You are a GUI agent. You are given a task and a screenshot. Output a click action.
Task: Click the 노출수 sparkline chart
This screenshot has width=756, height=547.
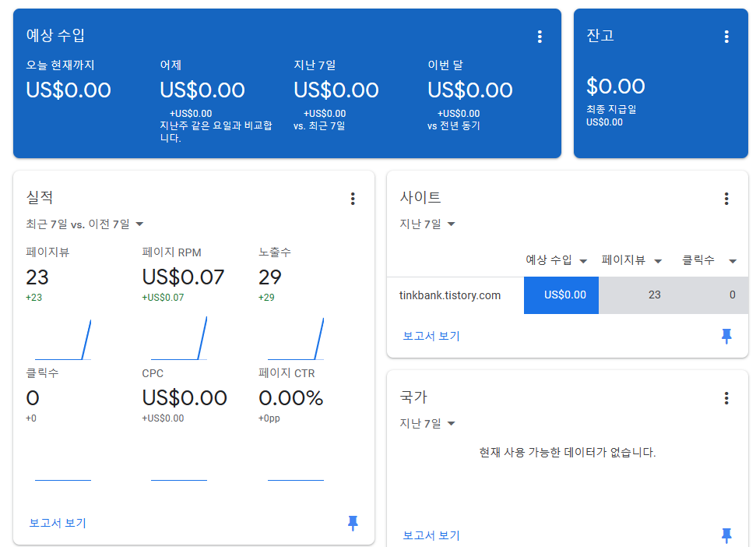point(296,339)
